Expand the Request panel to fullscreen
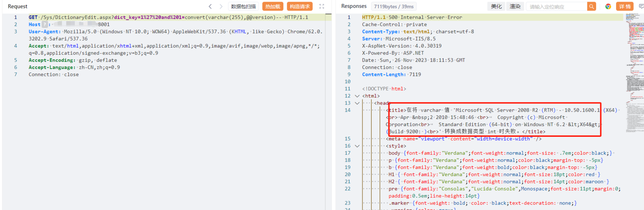Image resolution: width=644 pixels, height=210 pixels. tap(322, 6)
